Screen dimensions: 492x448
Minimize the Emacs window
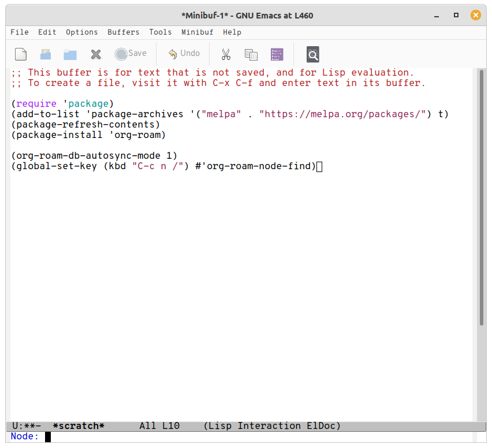(437, 16)
